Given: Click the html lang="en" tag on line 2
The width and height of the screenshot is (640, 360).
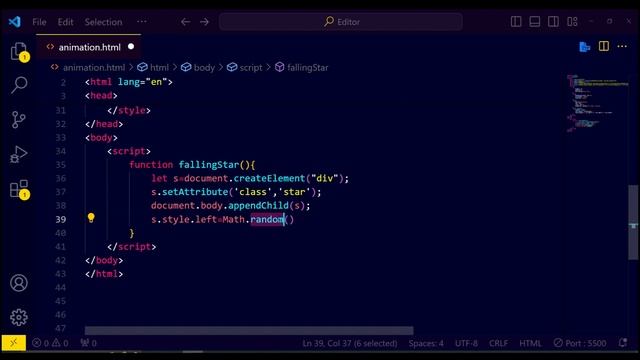Looking at the screenshot, I should (x=129, y=82).
